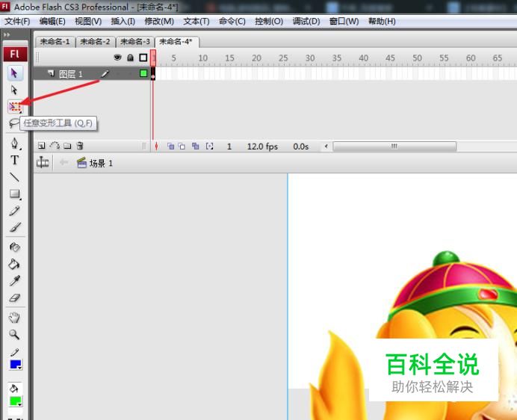This screenshot has height=420, width=517.
Task: Select the Rectangle tool
Action: pyautogui.click(x=15, y=194)
